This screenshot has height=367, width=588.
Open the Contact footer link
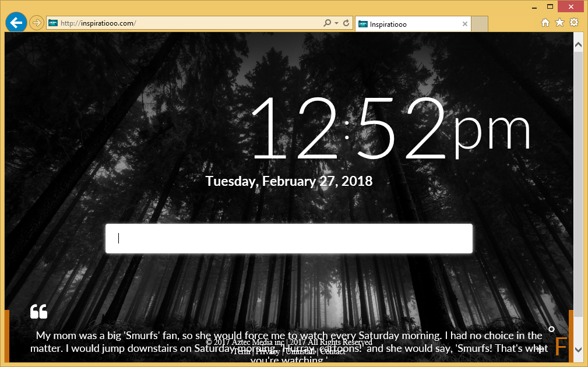point(332,352)
